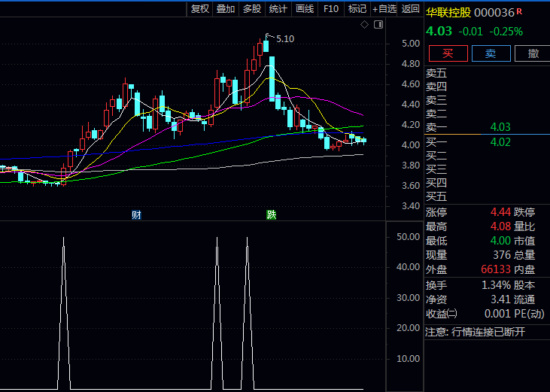Image resolution: width=550 pixels, height=392 pixels.
Task: Click the 买三 order row label
Action: [436, 169]
